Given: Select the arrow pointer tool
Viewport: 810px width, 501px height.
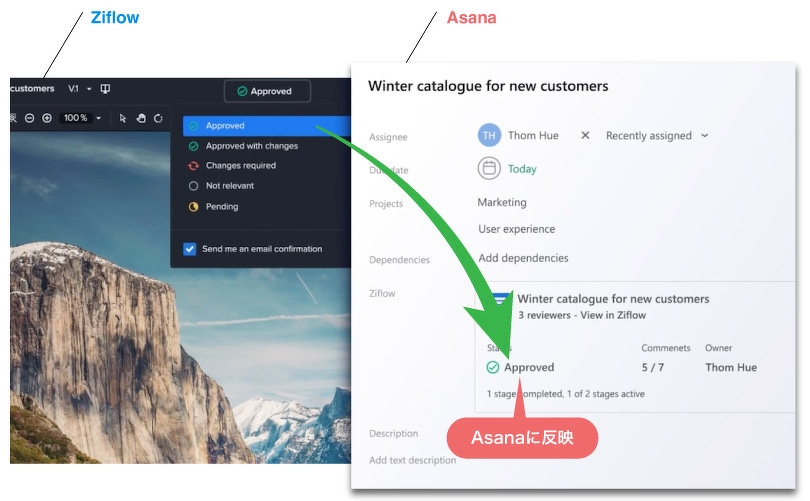Looking at the screenshot, I should [122, 118].
